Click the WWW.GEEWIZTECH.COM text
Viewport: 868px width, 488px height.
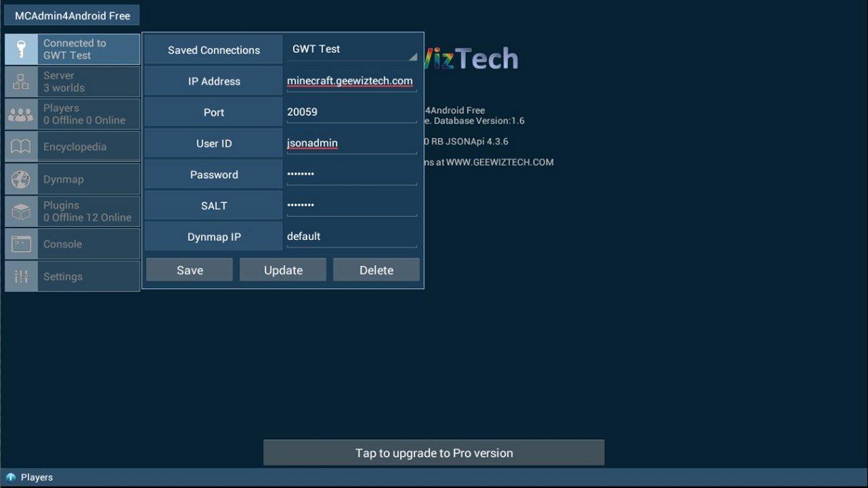[500, 162]
